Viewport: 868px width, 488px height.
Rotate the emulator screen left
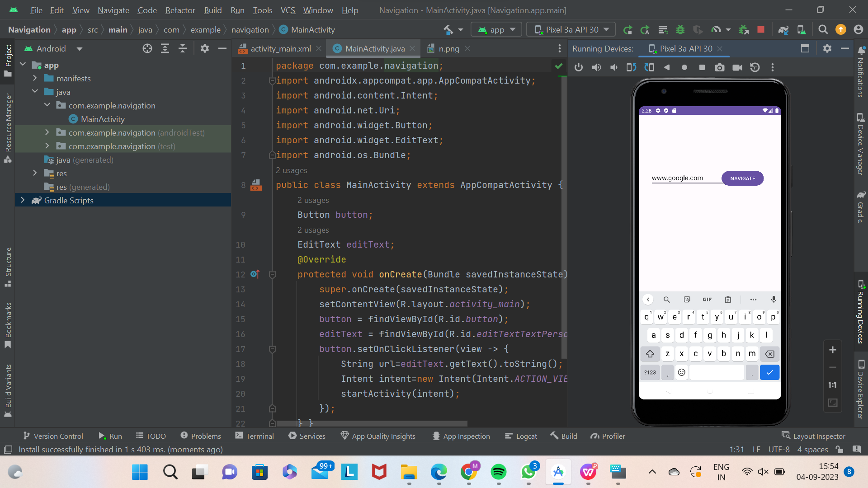631,67
